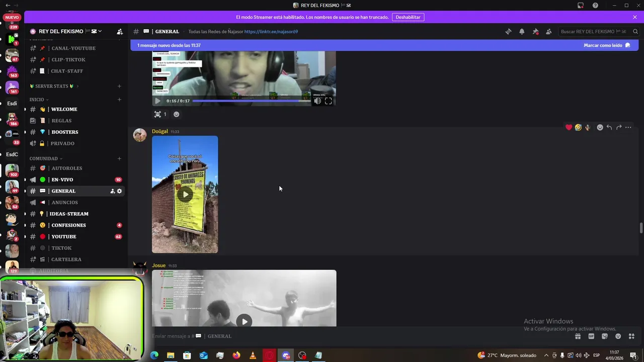
Task: Open the BOOSTERS channel
Action: pos(75,132)
